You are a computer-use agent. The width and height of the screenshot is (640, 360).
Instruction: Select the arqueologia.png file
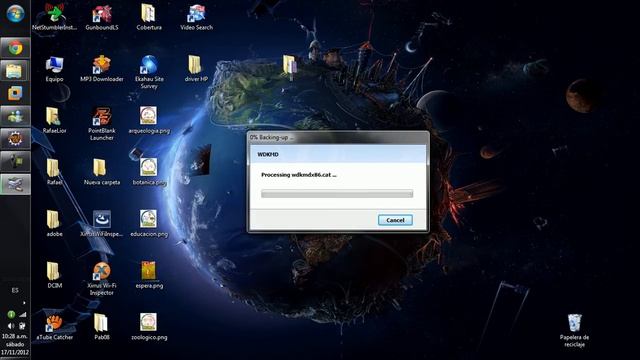pos(149,120)
